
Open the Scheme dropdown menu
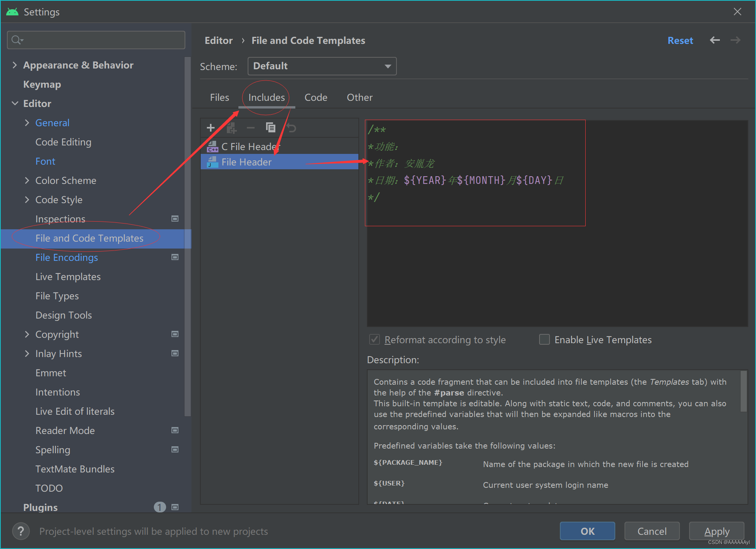[x=320, y=66]
